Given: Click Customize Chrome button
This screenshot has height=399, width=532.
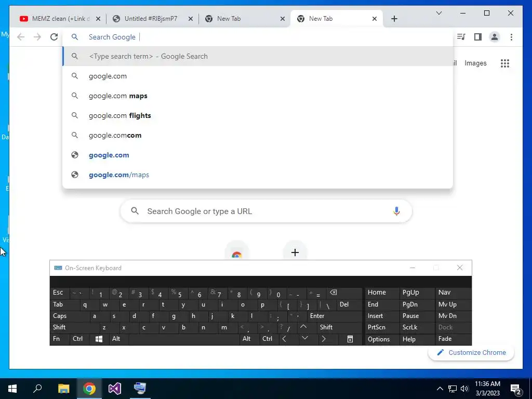Looking at the screenshot, I should [471, 353].
